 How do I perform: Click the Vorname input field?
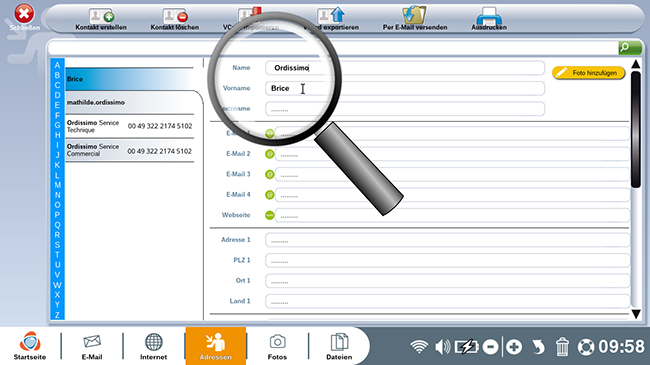click(405, 88)
